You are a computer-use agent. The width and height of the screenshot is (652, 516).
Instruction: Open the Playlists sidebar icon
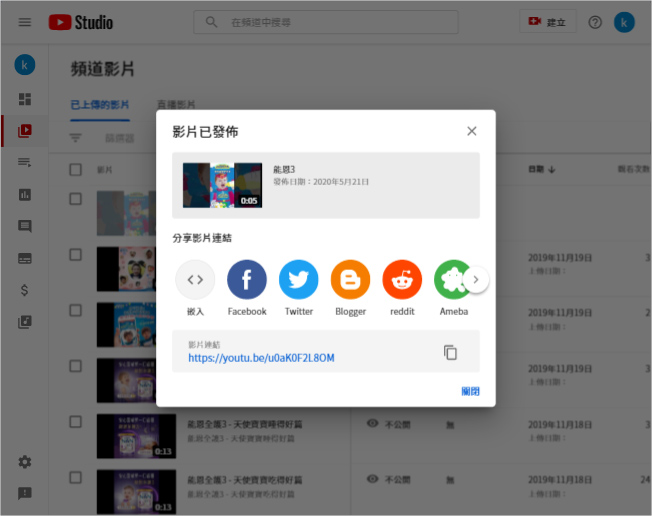pos(25,162)
